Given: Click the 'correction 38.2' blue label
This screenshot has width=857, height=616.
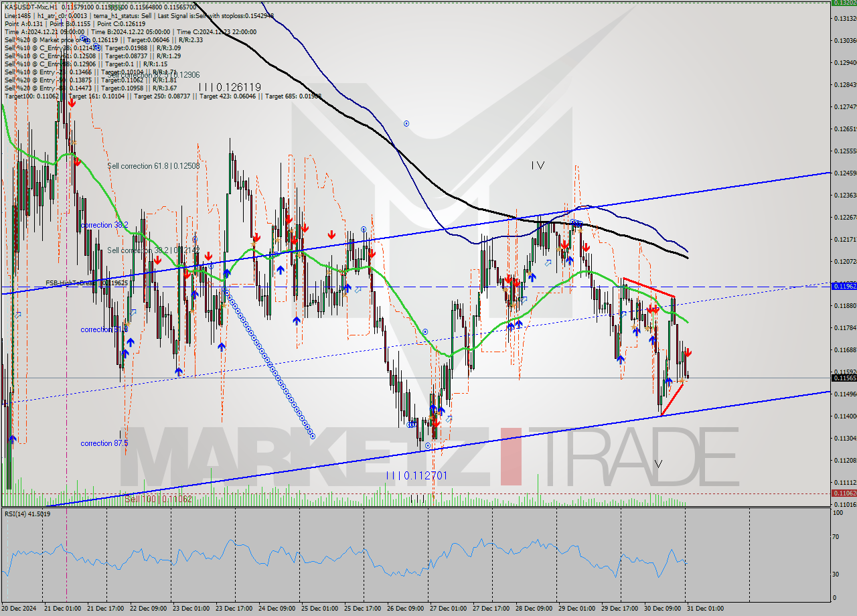Looking at the screenshot, I should tap(104, 225).
